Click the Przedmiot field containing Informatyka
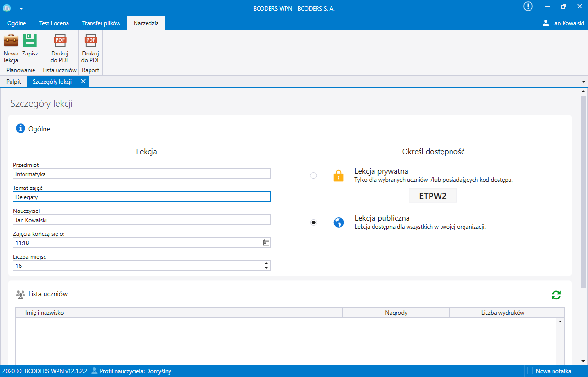Viewport: 588px width, 377px height. [142, 174]
